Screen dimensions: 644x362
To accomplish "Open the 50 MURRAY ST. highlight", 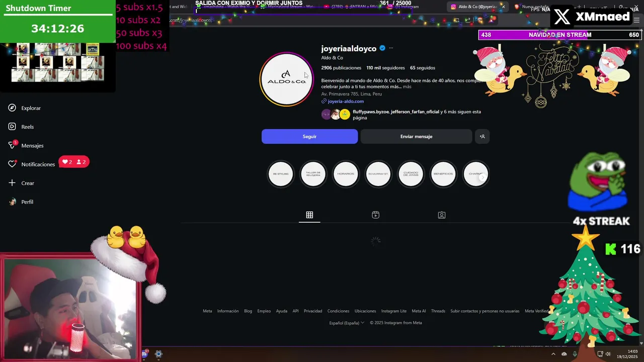I will [378, 174].
